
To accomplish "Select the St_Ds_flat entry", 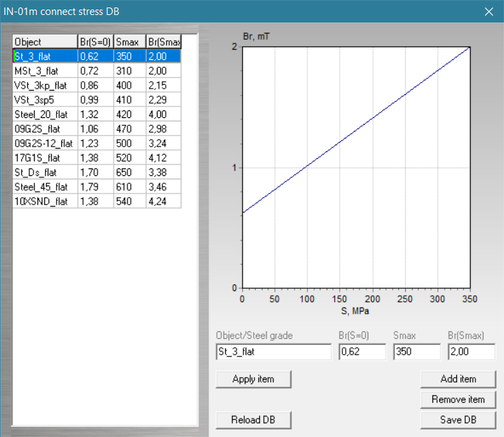I will pos(45,172).
